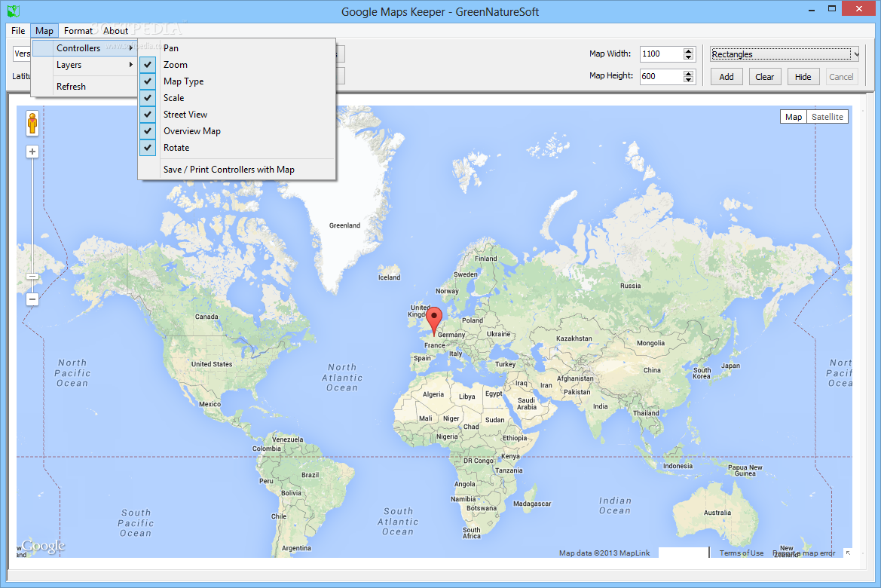This screenshot has height=588, width=881.
Task: Click the overview map expand arrow
Action: pyautogui.click(x=848, y=553)
